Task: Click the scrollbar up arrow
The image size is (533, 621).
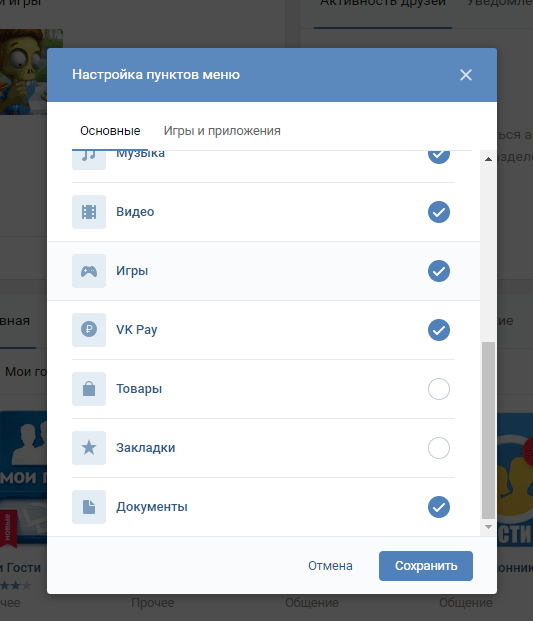Action: tap(488, 159)
